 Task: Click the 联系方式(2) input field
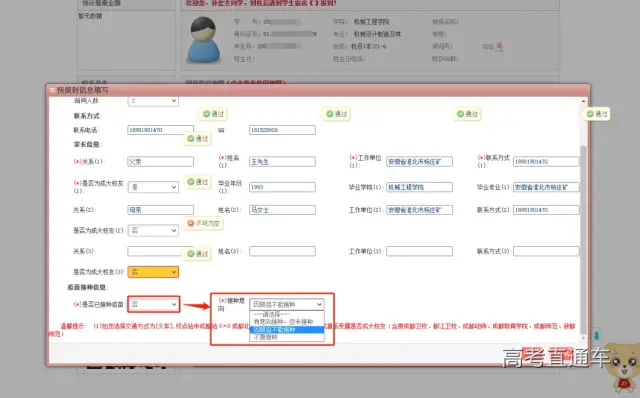[x=546, y=210]
